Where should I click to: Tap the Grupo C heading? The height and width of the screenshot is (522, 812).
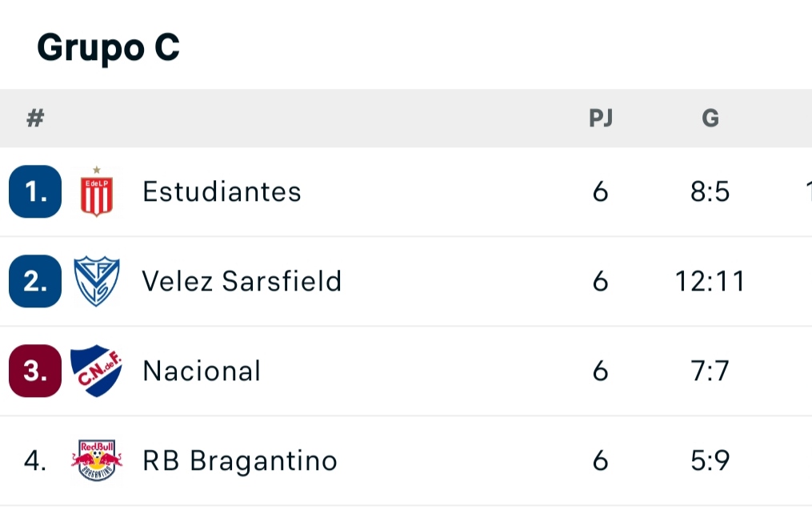pyautogui.click(x=108, y=48)
